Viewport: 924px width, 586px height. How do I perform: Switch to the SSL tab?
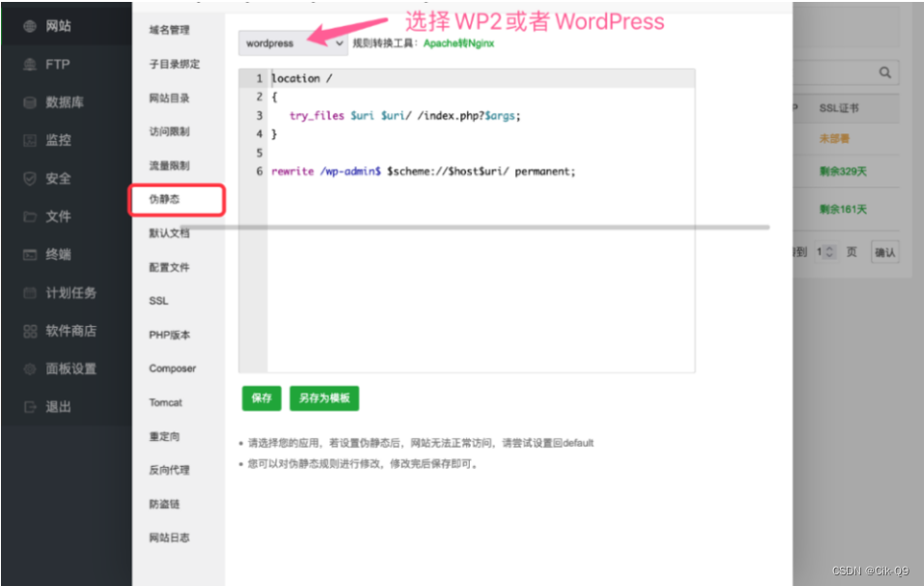159,301
